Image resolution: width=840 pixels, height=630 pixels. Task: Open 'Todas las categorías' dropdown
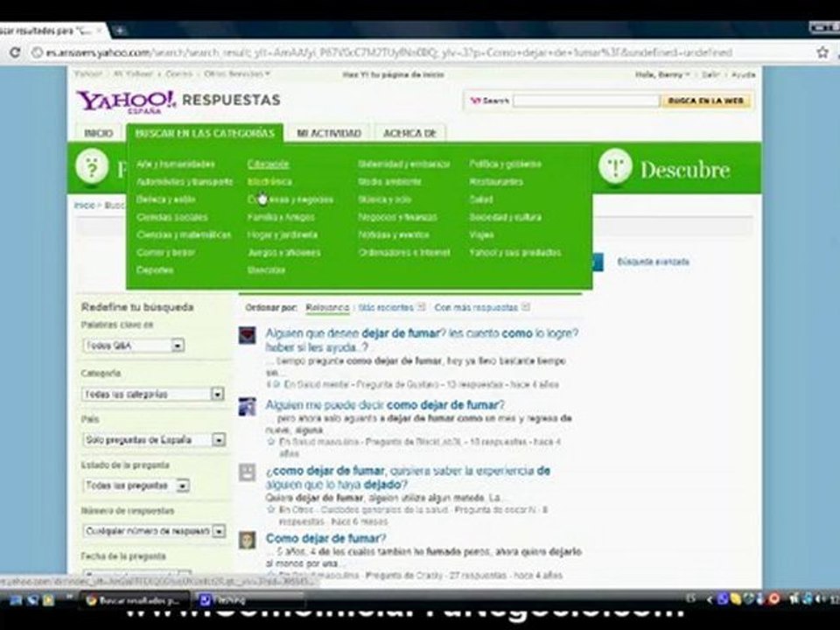[x=153, y=395]
